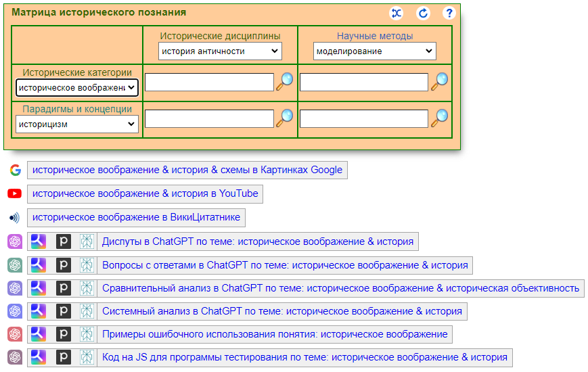Click the rainbow gradient icon in Системный анализ row
Viewport: 588px width, 372px height.
pos(39,311)
